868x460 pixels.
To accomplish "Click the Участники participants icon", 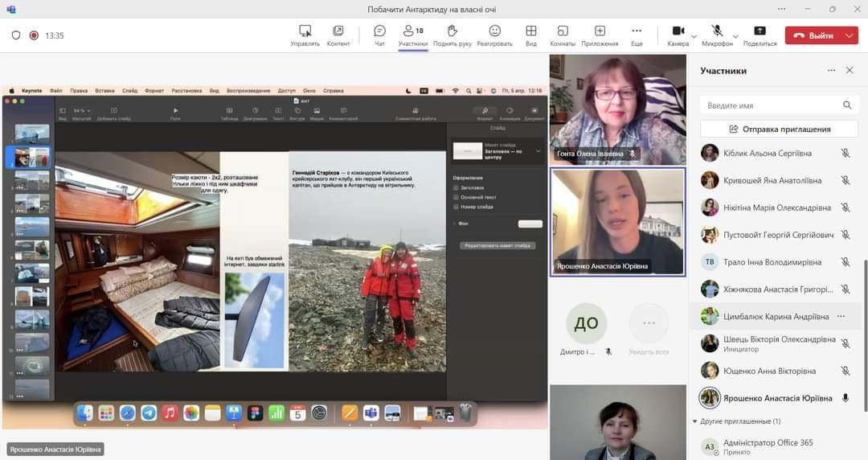I will (x=412, y=35).
